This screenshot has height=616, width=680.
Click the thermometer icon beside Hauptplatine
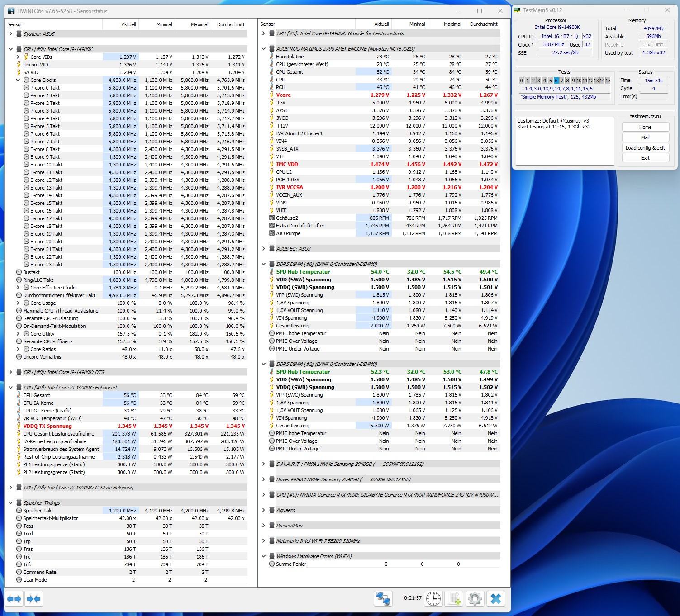tap(271, 57)
